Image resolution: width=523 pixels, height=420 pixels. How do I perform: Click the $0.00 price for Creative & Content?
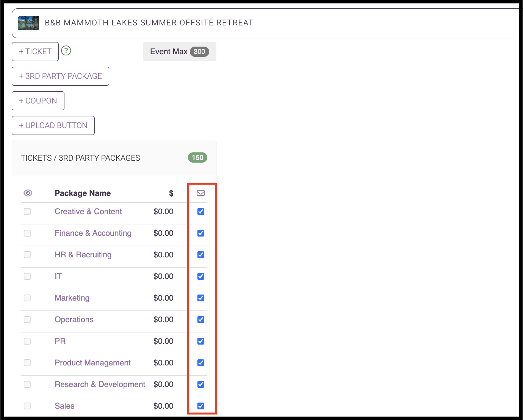[163, 212]
